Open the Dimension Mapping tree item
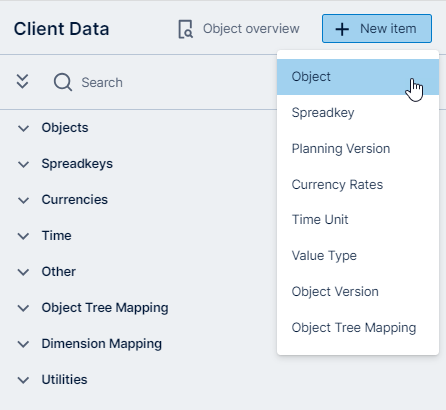Viewport: 446px width, 410px height. 102,344
